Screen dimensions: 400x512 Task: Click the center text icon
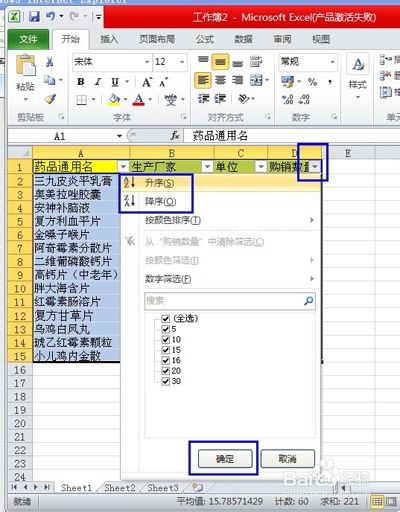click(x=220, y=80)
